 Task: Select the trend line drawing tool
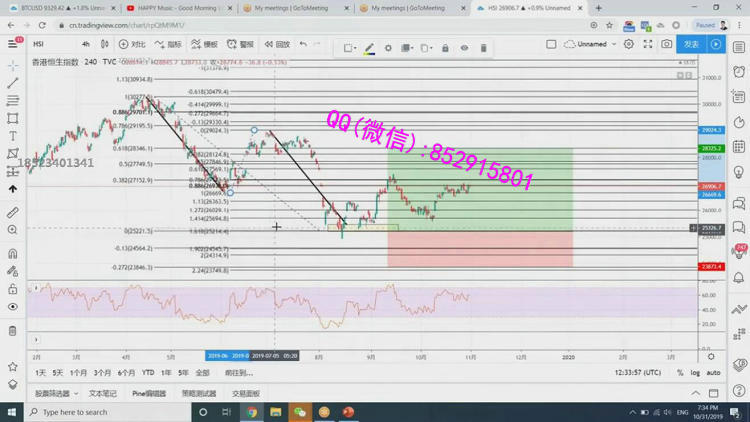(x=13, y=83)
